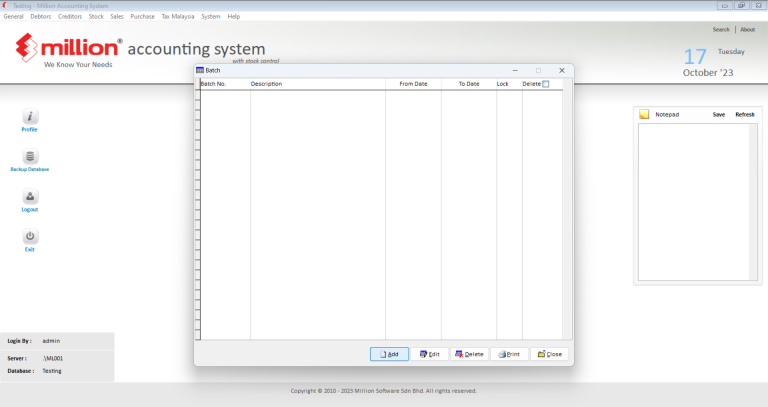Click the Description column header
The image size is (768, 407).
tap(318, 84)
